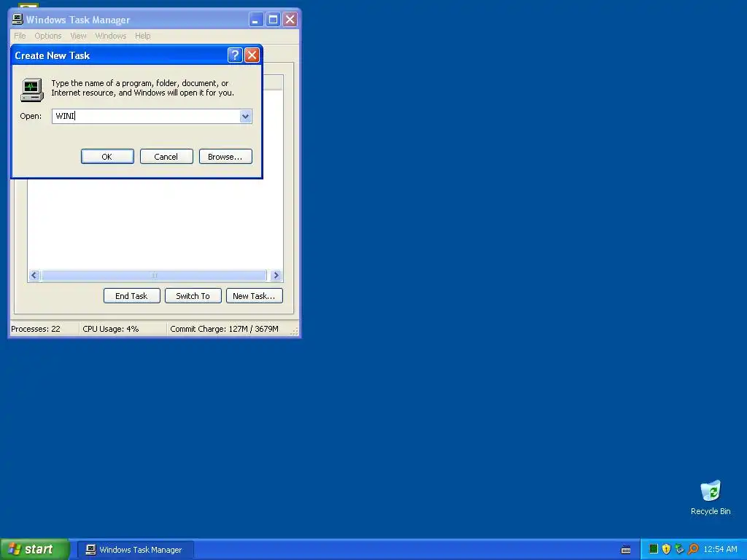
Task: Click the horizontal scrollbar left arrow
Action: coord(34,275)
